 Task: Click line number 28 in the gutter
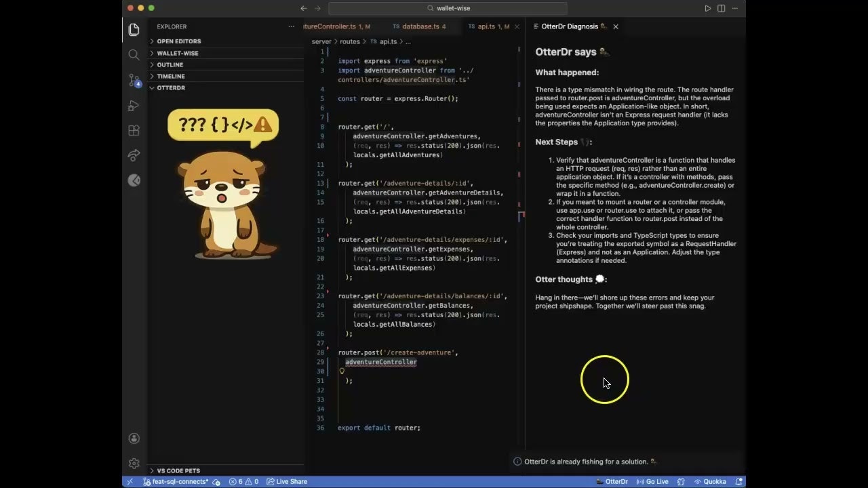pos(321,352)
